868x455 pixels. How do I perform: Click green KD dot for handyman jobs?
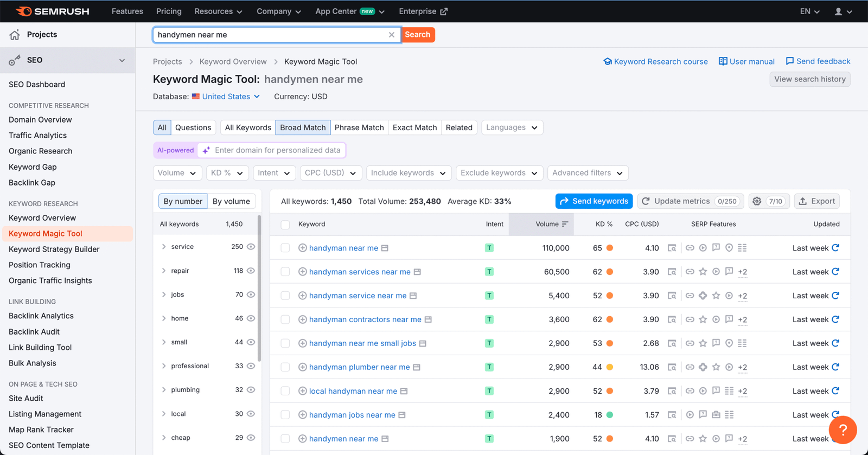610,415
